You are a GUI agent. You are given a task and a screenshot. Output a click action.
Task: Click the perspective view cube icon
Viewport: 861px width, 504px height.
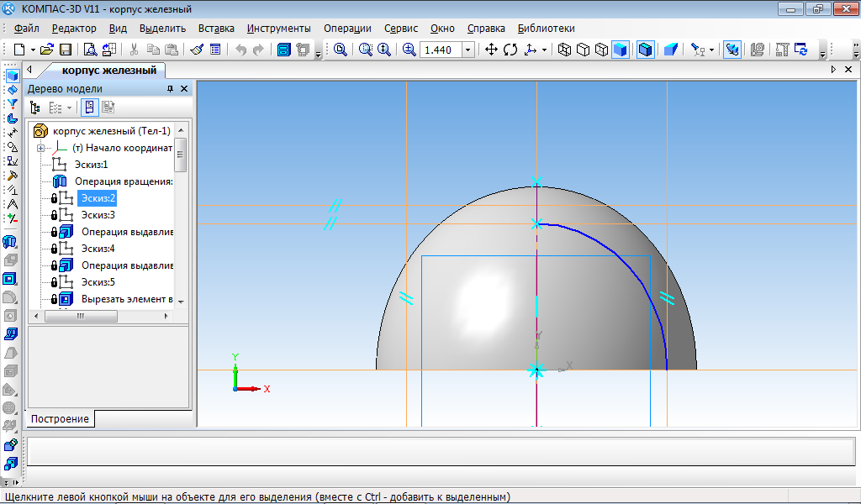click(670, 50)
